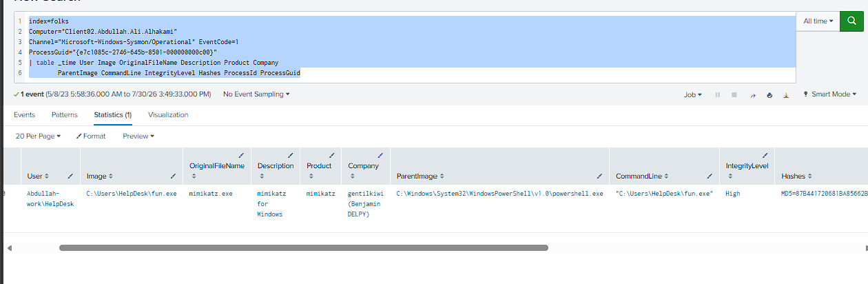
Task: Print the search results
Action: [769, 94]
